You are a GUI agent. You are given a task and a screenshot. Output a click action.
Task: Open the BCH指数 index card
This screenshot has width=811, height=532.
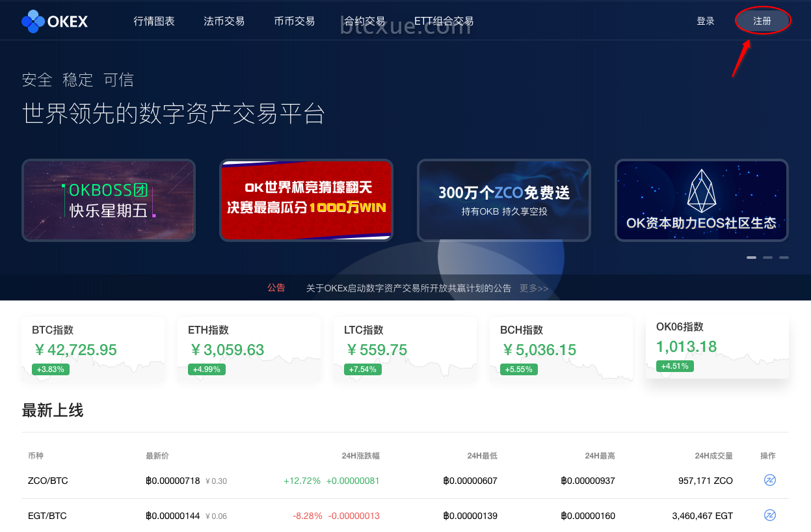561,349
